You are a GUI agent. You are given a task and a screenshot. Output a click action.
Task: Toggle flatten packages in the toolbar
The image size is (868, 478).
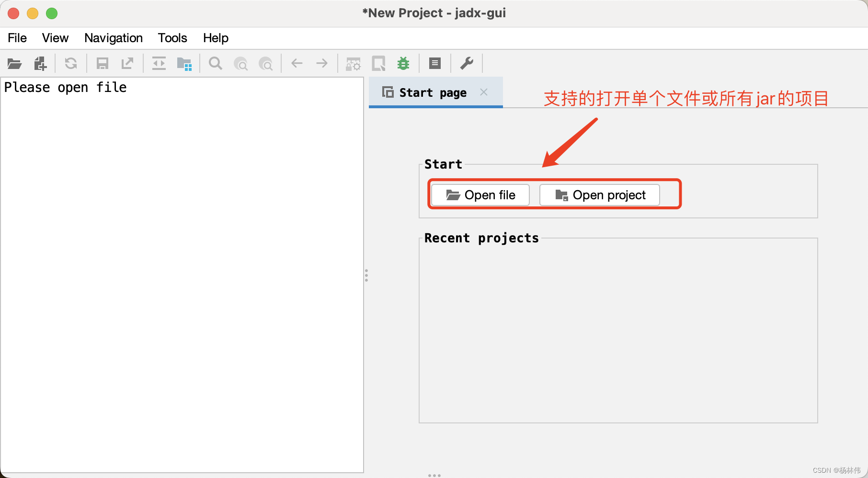click(184, 63)
